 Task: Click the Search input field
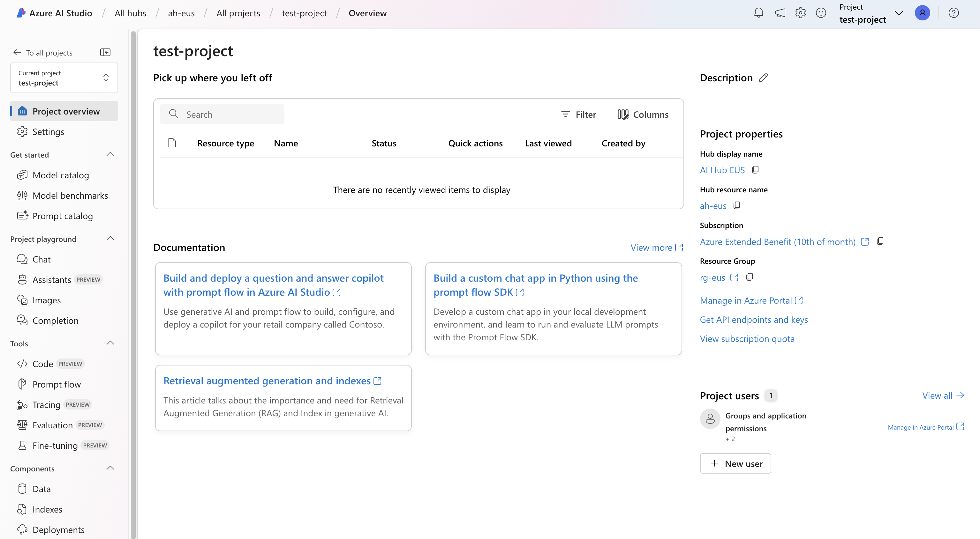tap(222, 114)
